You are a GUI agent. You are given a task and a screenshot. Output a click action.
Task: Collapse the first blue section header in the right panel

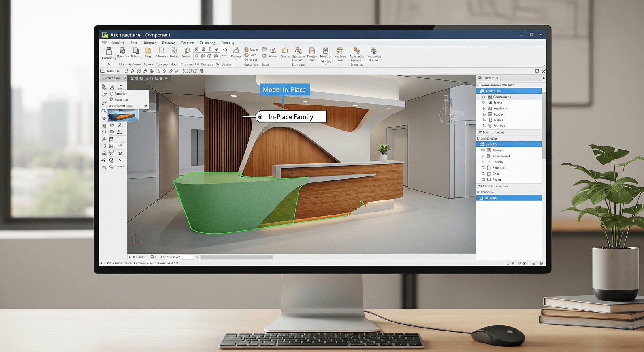[x=540, y=91]
